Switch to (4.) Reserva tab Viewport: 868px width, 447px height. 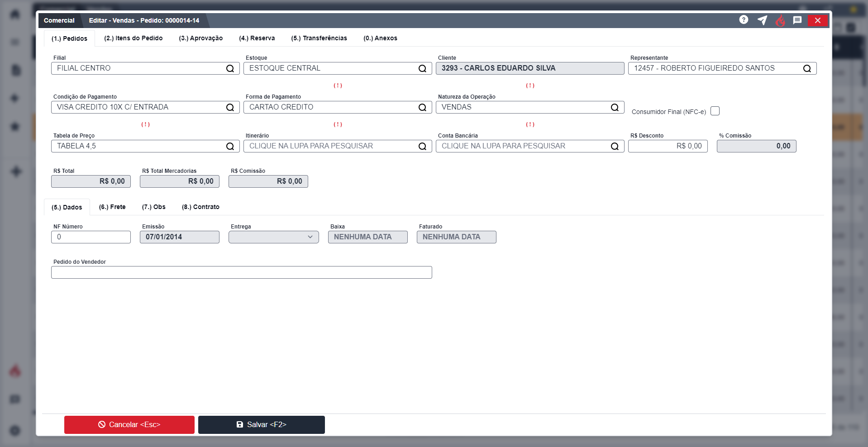tap(257, 38)
